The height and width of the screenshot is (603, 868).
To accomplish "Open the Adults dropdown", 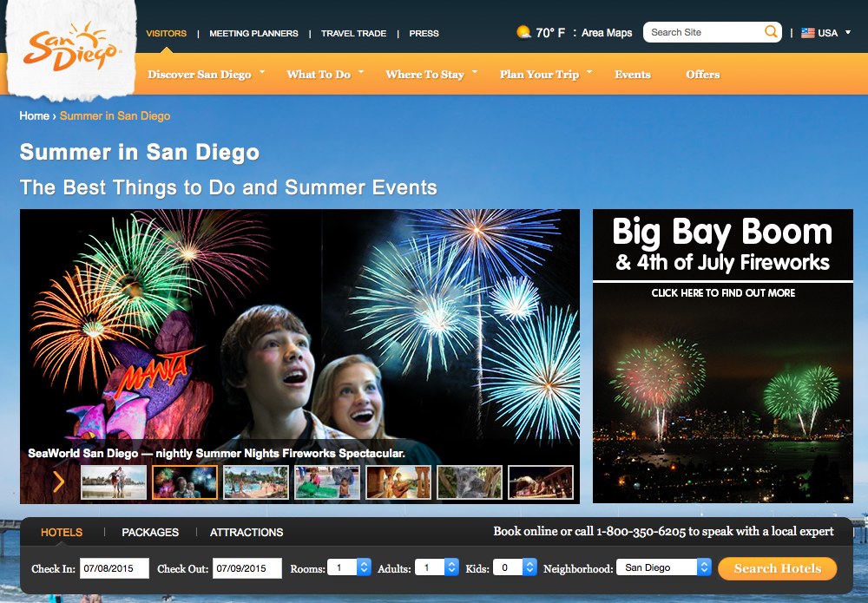I will point(437,567).
